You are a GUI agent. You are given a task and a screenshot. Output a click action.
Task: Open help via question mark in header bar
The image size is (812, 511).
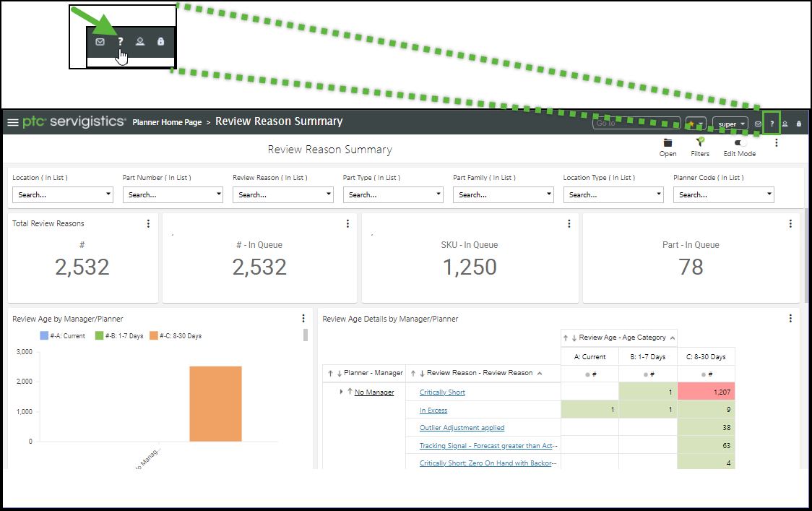(772, 124)
